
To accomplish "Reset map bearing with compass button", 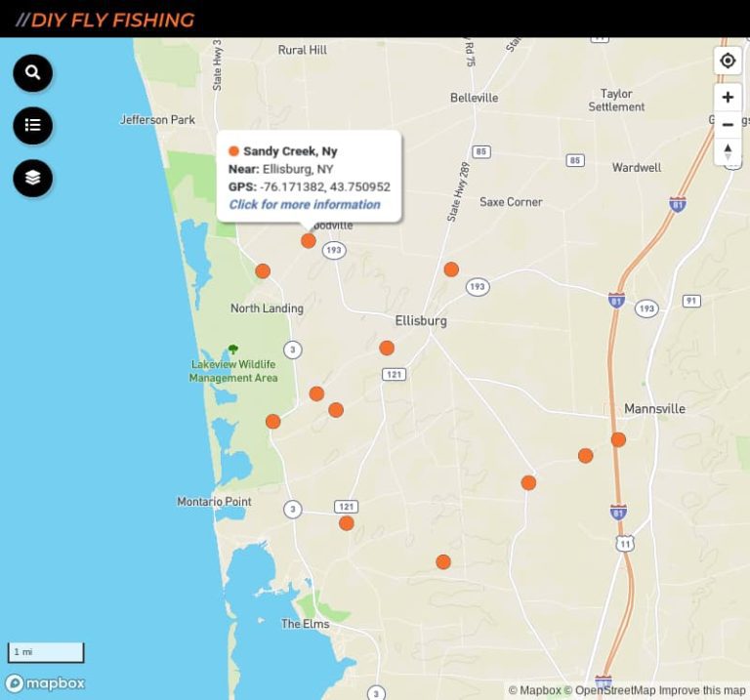I will coord(728,151).
